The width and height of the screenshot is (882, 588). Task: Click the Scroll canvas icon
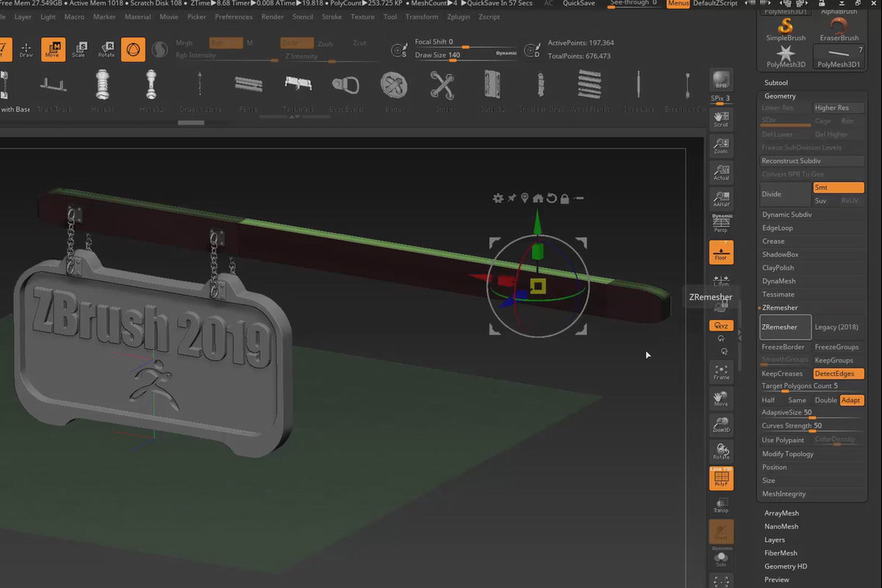(721, 119)
